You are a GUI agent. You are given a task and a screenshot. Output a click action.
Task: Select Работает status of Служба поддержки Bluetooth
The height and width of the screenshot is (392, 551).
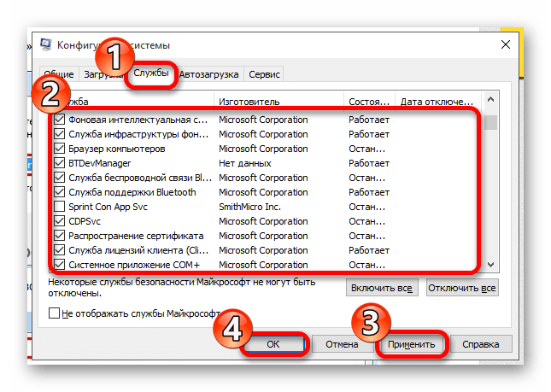(369, 192)
